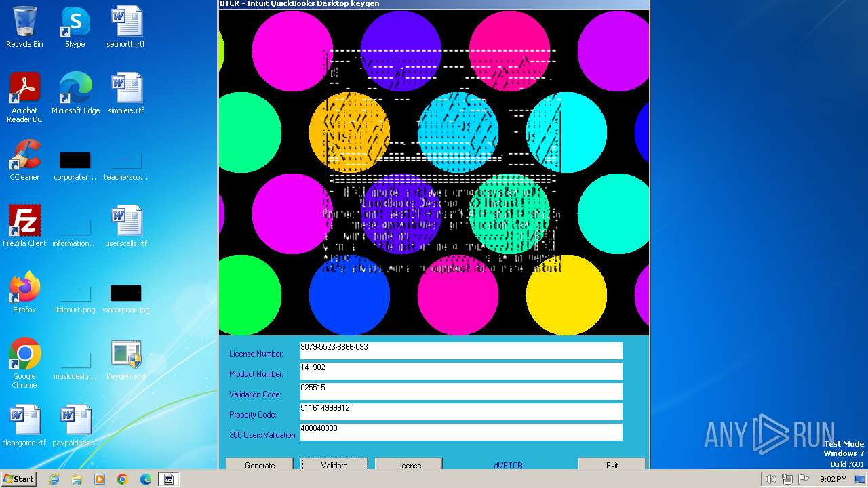Screen dimensions: 868x488
Task: Select the musicdesig file icon
Action: click(75, 366)
